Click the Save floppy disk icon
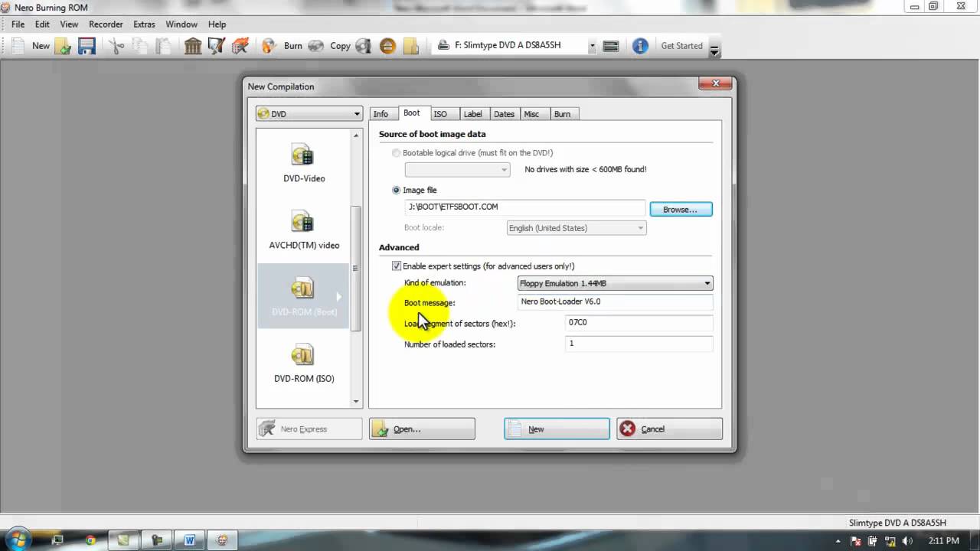Screen dimensions: 980x551 87,46
